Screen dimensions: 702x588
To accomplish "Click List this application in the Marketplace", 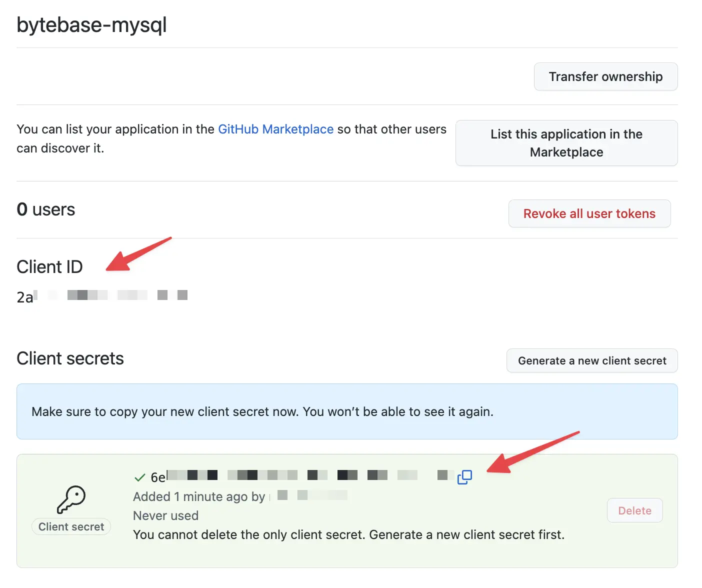I will tap(566, 143).
